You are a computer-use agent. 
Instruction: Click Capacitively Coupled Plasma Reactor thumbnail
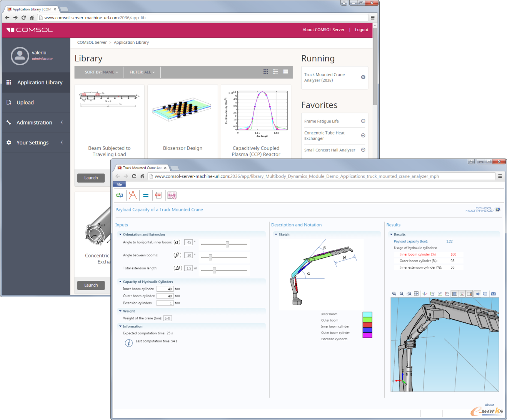point(256,114)
